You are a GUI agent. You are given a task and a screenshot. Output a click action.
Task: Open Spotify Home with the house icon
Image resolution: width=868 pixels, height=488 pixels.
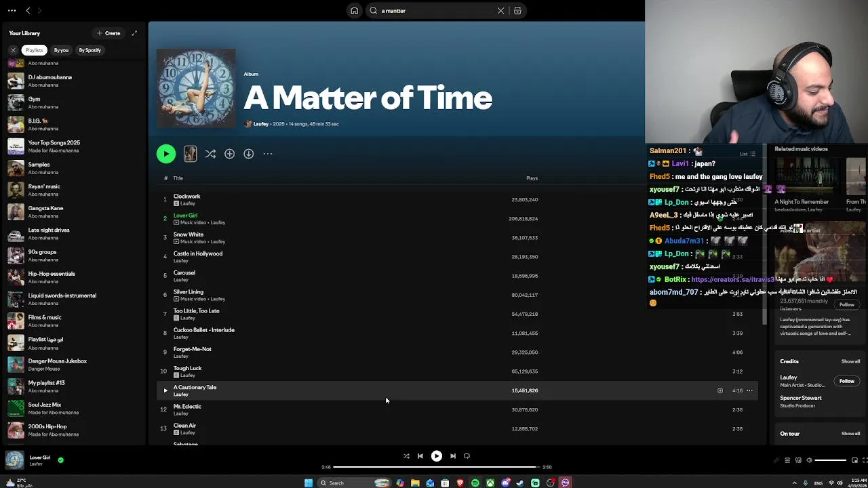tap(354, 11)
